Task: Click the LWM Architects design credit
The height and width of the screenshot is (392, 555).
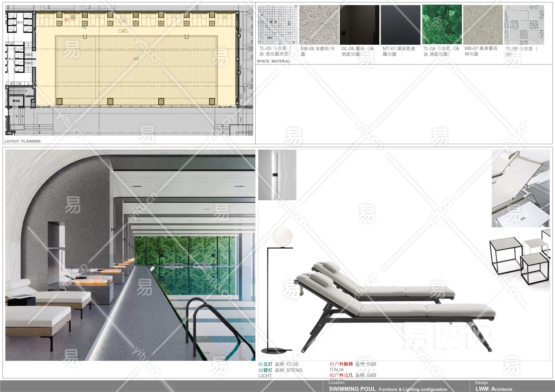Action: (494, 389)
